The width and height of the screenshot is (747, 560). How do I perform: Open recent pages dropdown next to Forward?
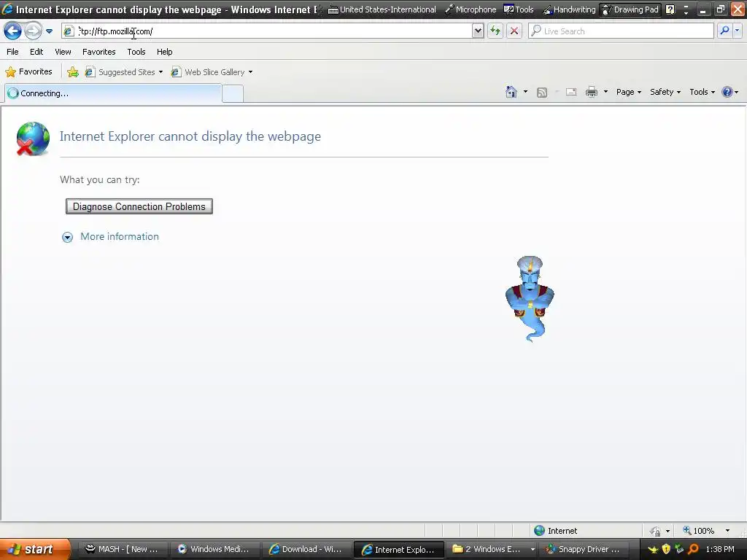pos(49,31)
